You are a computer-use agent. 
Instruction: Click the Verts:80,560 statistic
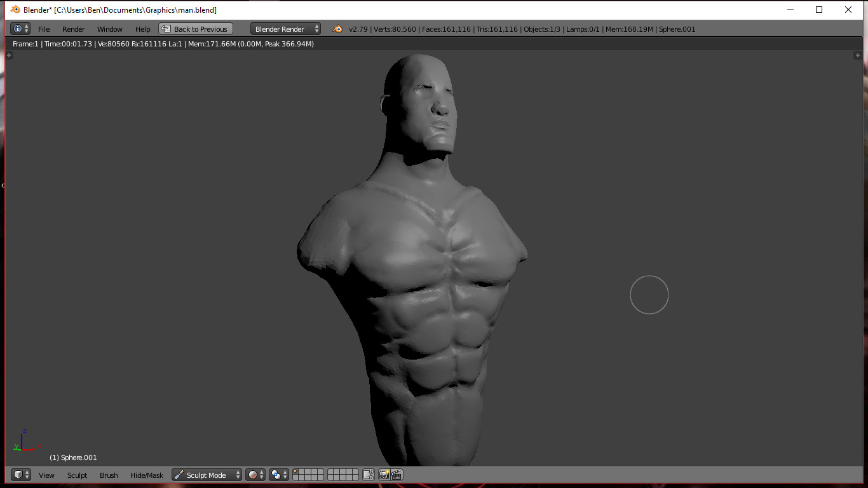[395, 29]
